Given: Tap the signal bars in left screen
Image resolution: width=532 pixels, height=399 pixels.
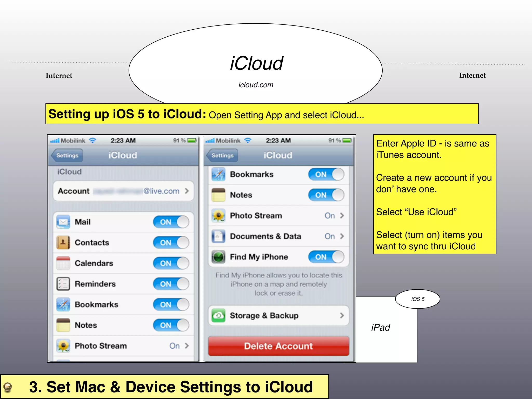Looking at the screenshot, I should 55,141.
